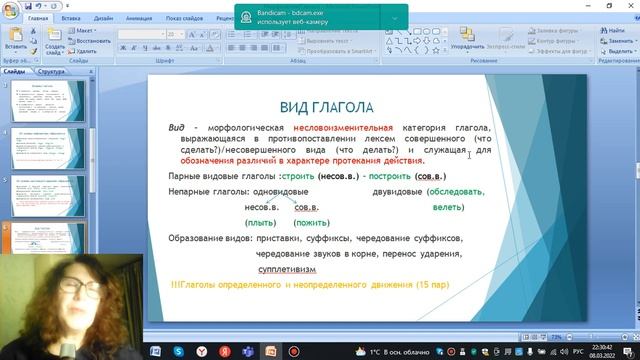
Task: Open Microsoft Teams from the taskbar
Action: (x=248, y=351)
